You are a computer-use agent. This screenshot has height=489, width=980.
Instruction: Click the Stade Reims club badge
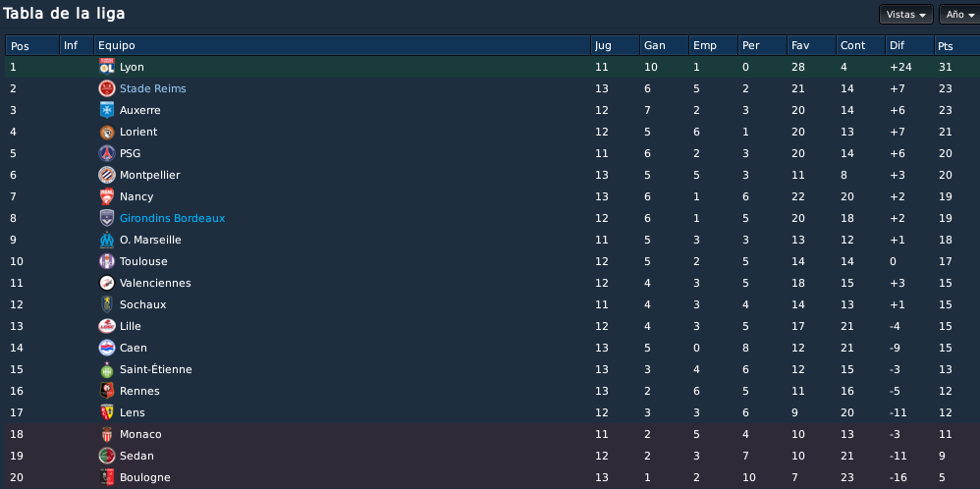(107, 88)
